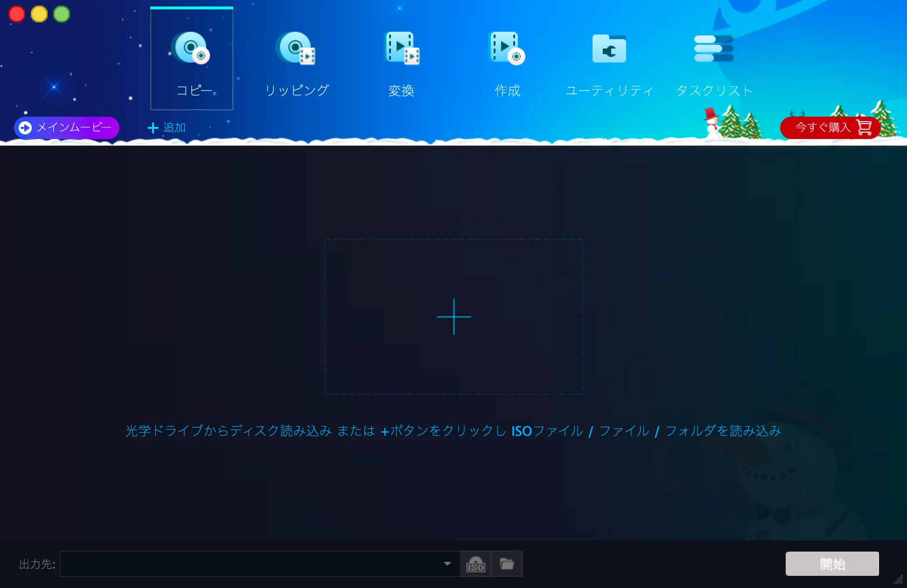Click the 今すぐ購入 buy now button
This screenshot has height=588, width=907.
click(830, 127)
